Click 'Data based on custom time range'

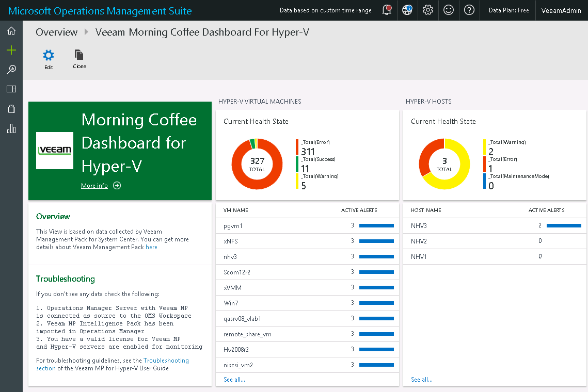click(326, 10)
